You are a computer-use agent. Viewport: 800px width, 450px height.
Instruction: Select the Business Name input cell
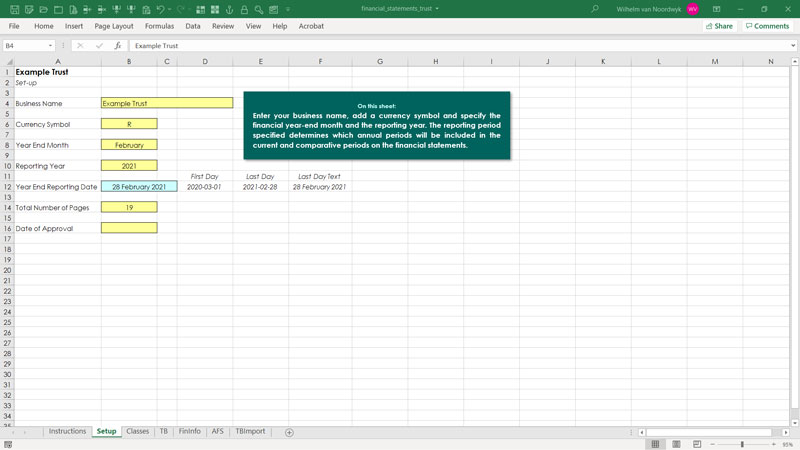point(167,103)
